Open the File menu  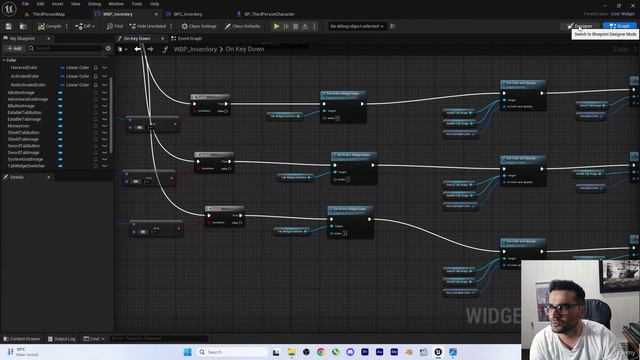click(x=25, y=4)
